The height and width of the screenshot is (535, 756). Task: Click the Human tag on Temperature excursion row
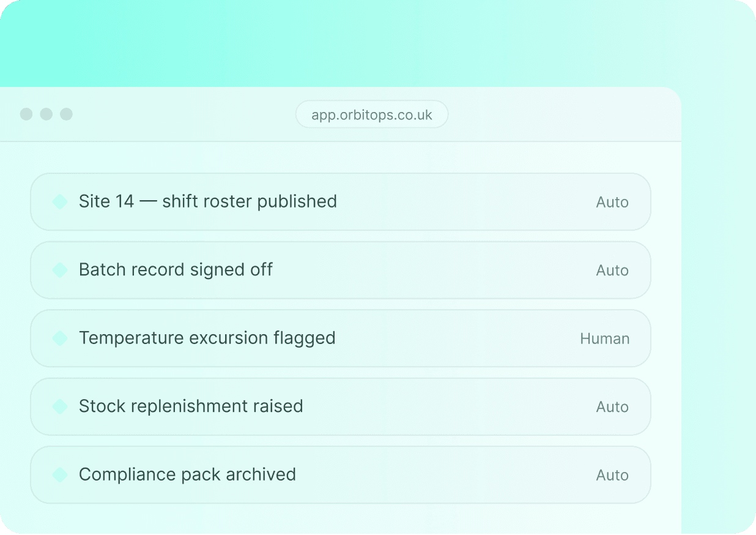pyautogui.click(x=604, y=339)
